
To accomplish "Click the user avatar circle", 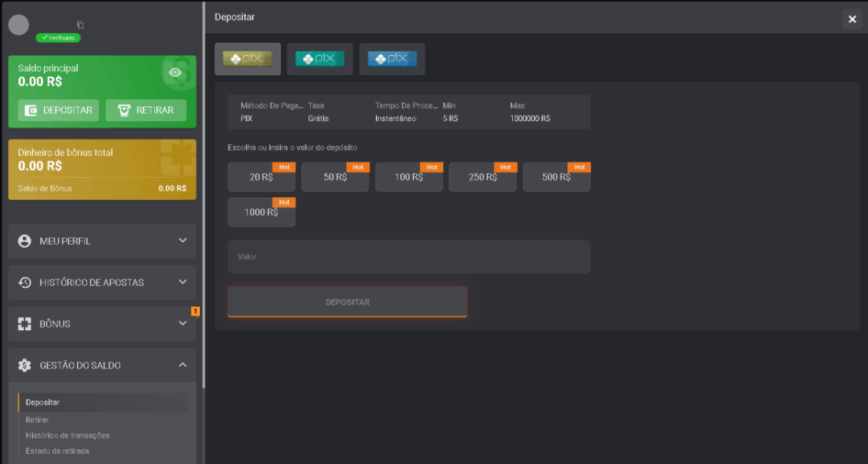I will pyautogui.click(x=18, y=25).
